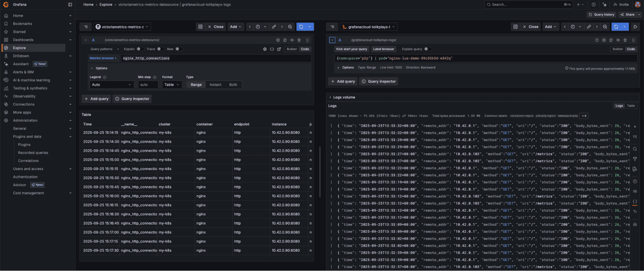Select Instant query type
This screenshot has height=271, width=644.
click(x=215, y=85)
